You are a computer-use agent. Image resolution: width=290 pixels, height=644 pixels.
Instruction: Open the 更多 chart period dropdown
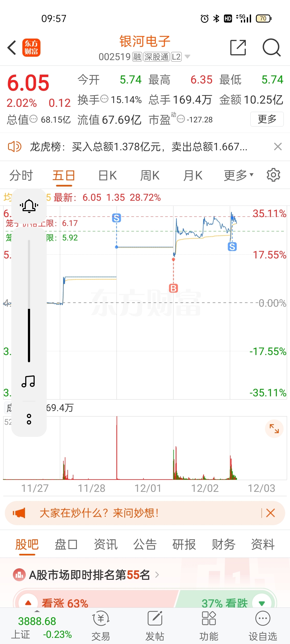coord(239,175)
